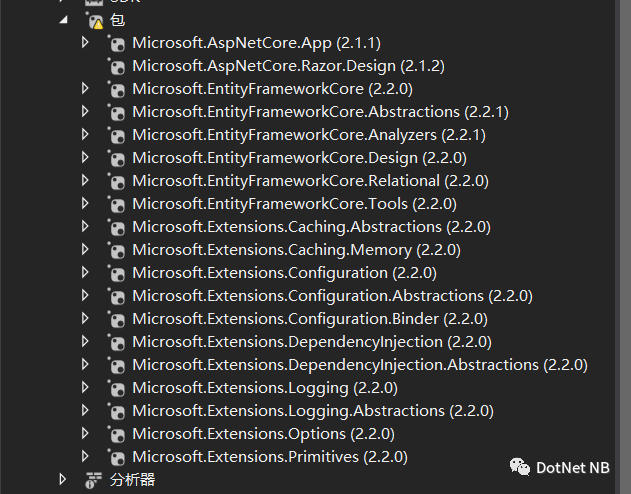Select Microsoft.Extensions.Caching.Abstractions (2.2.0) text

tap(311, 227)
